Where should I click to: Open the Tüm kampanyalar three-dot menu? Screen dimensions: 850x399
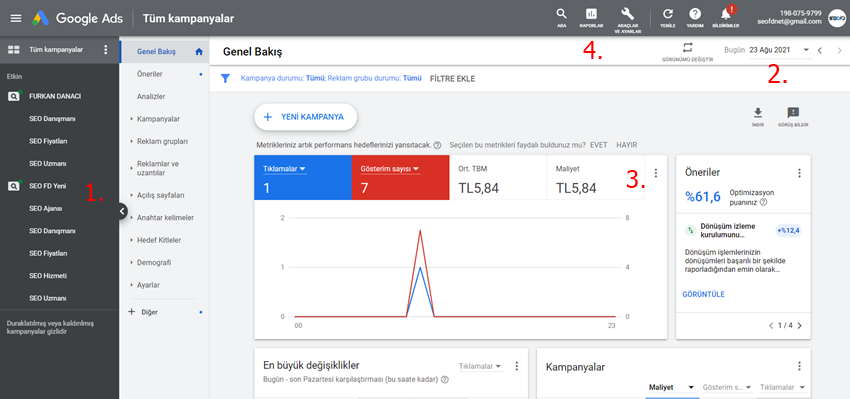pos(106,50)
